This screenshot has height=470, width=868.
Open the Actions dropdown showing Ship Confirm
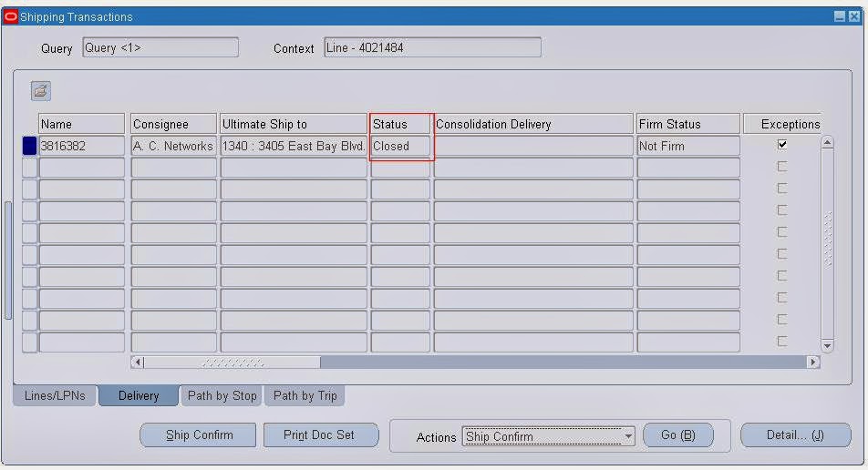coord(549,436)
